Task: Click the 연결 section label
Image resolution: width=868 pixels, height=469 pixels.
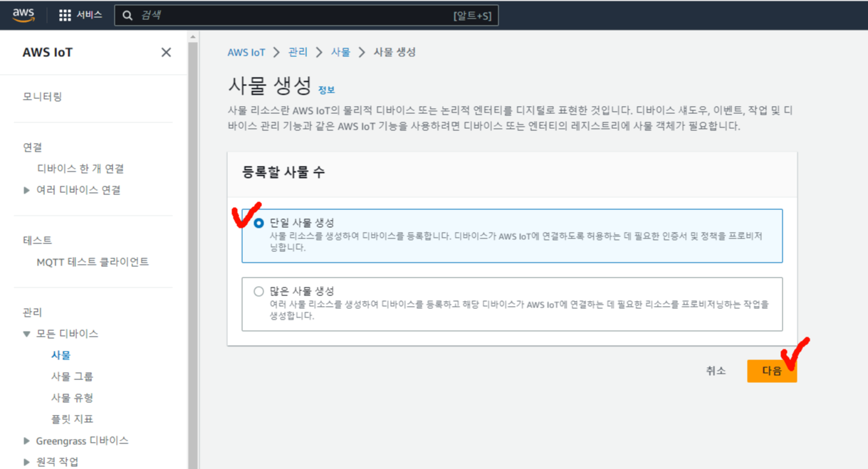Action: coord(32,147)
